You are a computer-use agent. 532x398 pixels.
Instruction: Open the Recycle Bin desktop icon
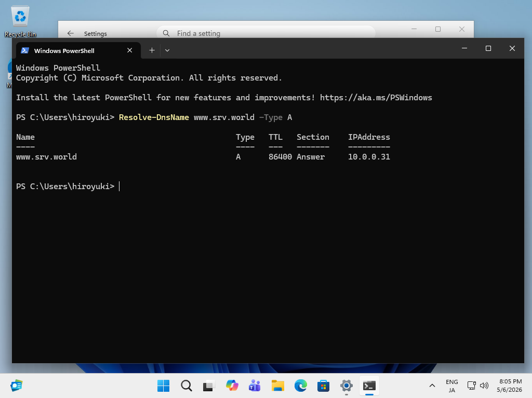(x=20, y=21)
